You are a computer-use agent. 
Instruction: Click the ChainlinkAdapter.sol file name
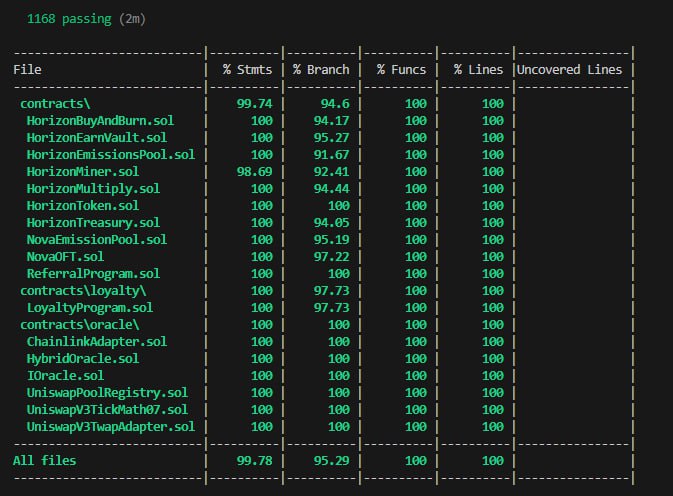click(97, 342)
